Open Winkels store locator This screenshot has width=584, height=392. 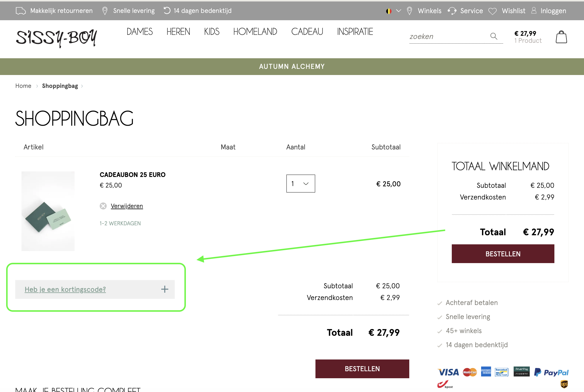(x=429, y=11)
